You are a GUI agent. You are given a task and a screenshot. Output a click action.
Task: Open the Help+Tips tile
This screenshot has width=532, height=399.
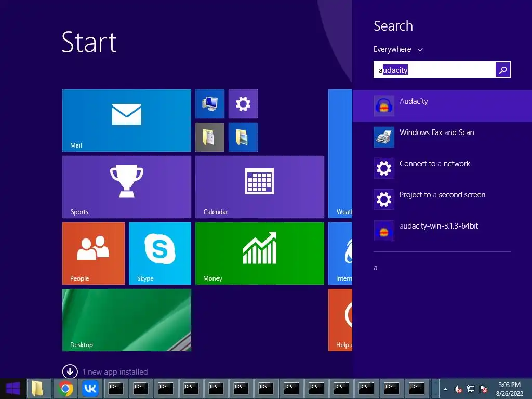click(x=340, y=320)
